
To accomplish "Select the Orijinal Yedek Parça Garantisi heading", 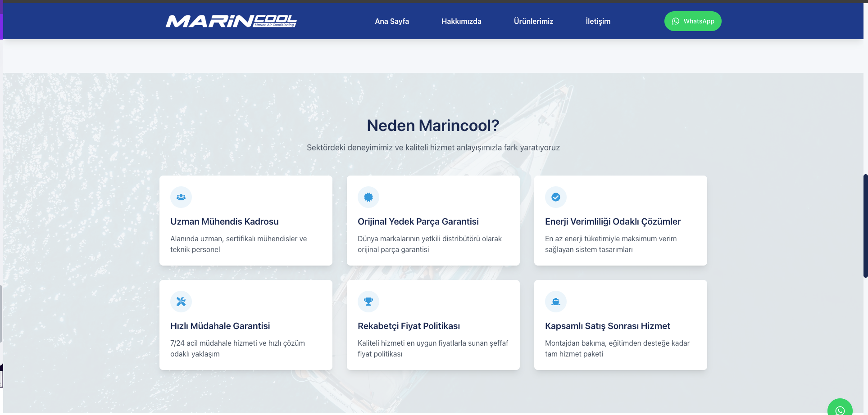I will coord(418,221).
